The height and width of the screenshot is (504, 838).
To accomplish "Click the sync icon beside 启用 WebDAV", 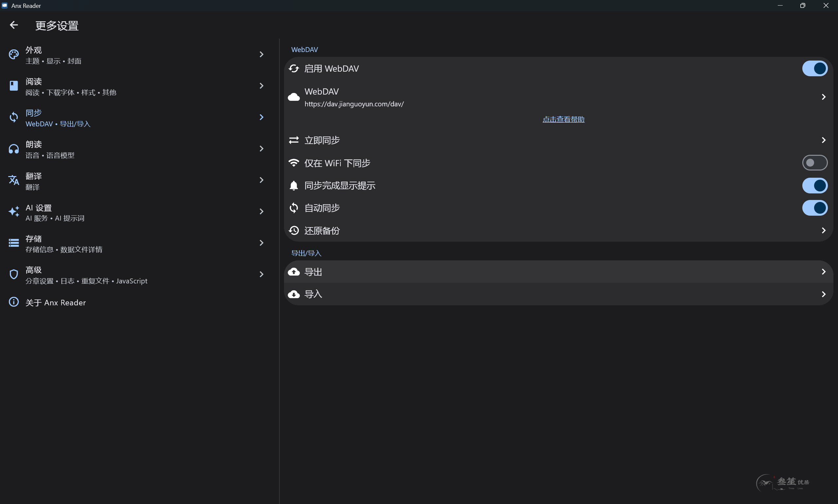I will [x=294, y=69].
